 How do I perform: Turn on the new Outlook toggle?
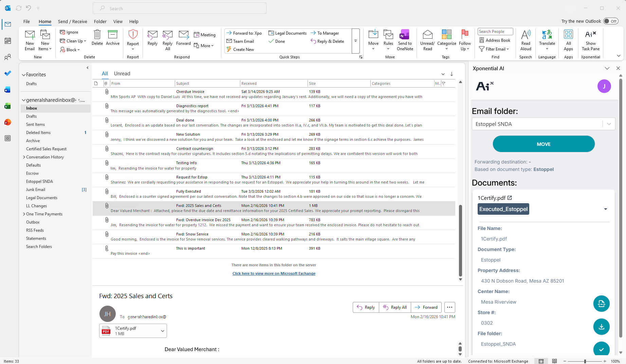tap(611, 21)
